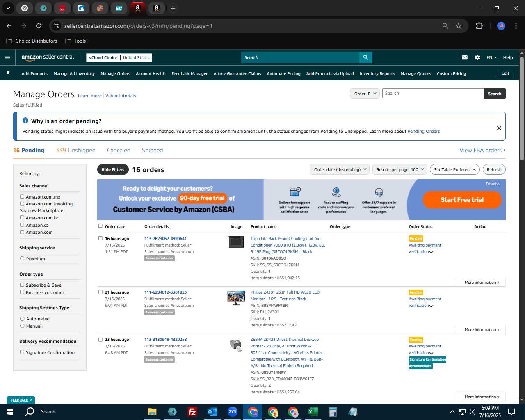Check the Subscribe & Save order type

22,285
